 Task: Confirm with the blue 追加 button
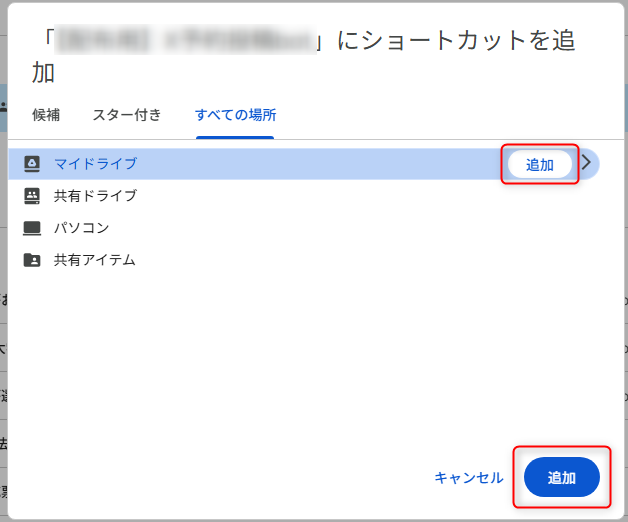[x=562, y=478]
